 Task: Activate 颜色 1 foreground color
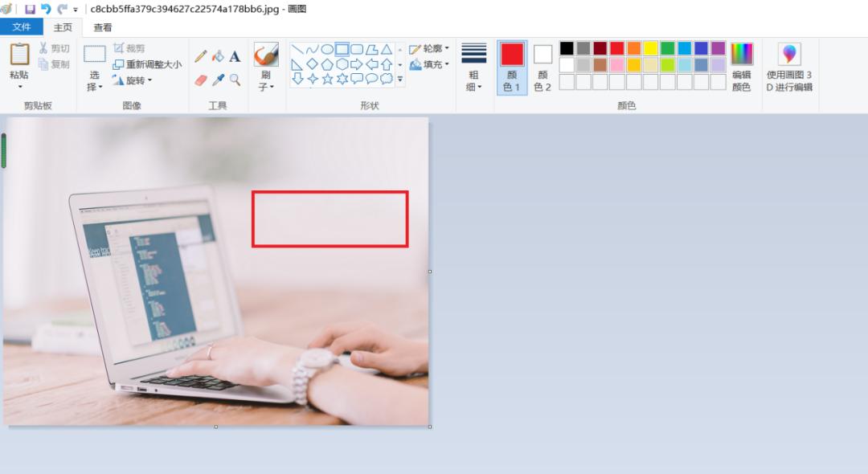click(x=512, y=67)
